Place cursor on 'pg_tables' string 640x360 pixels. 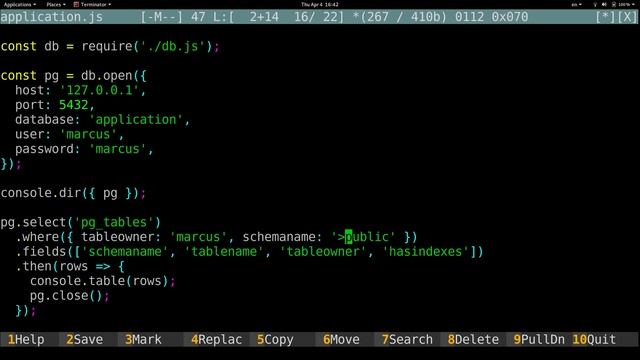click(x=114, y=222)
